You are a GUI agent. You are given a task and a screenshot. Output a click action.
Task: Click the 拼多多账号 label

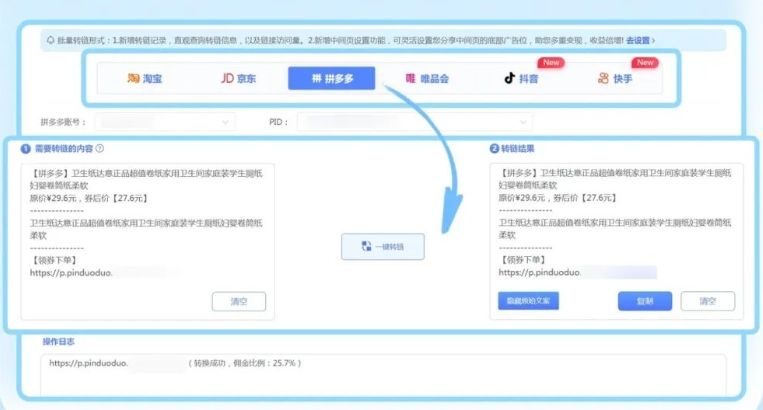click(63, 122)
